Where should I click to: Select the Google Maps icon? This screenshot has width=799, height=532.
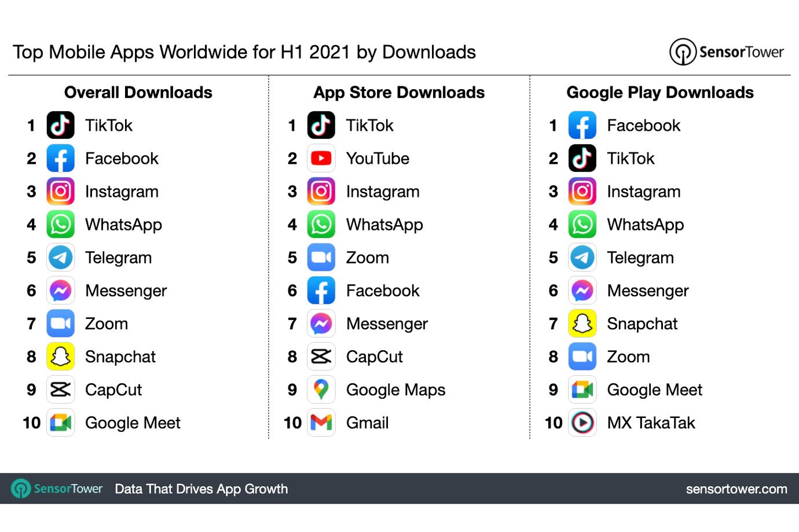pyautogui.click(x=321, y=390)
